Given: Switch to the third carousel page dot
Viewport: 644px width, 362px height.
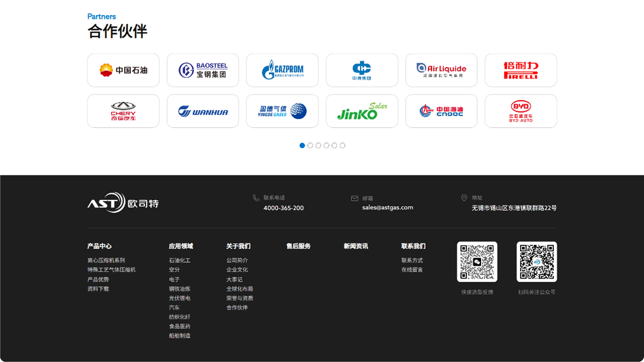Looking at the screenshot, I should [x=318, y=145].
